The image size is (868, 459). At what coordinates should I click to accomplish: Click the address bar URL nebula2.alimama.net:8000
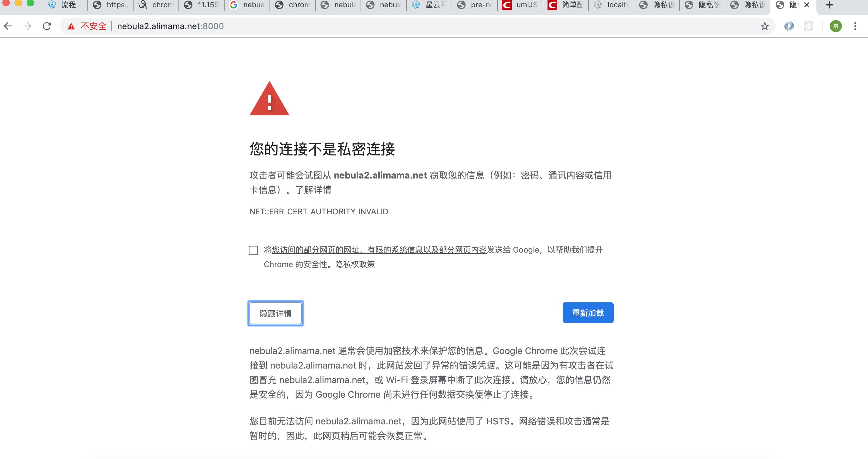coord(170,26)
